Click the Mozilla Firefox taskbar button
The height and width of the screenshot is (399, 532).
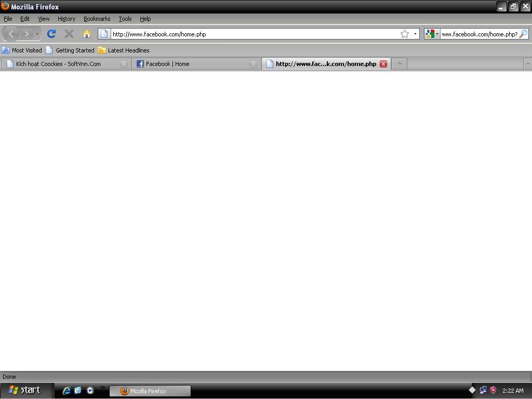150,391
